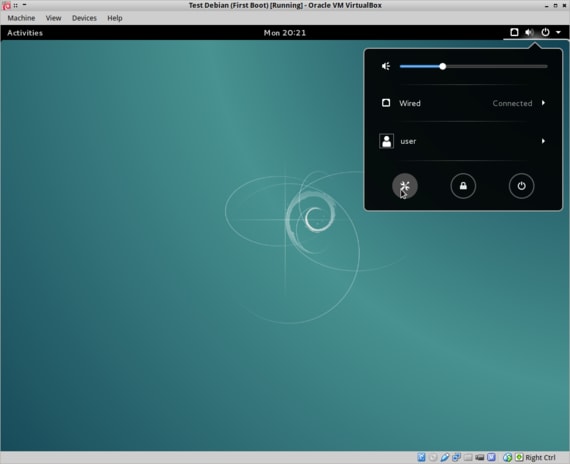570x464 pixels.
Task: Click the user menu entry label
Action: point(408,141)
